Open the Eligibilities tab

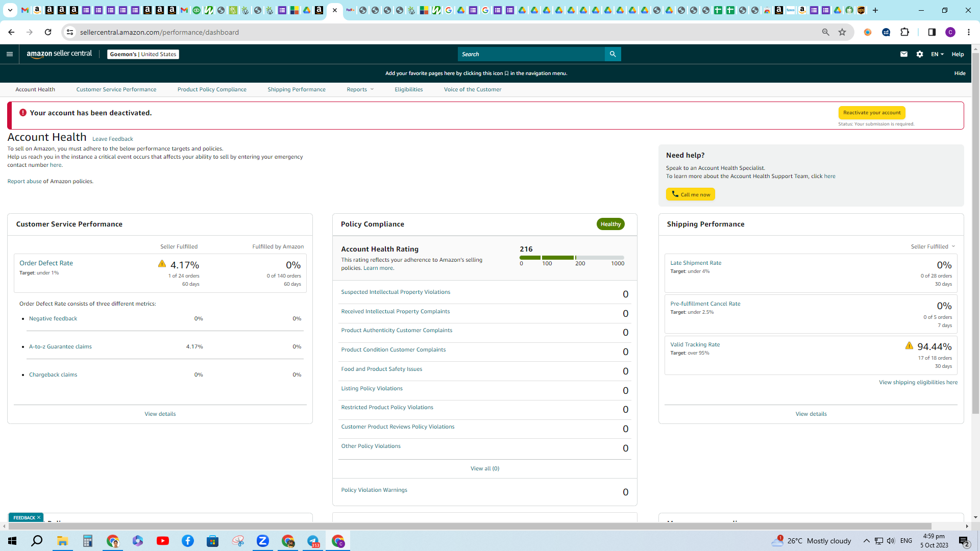click(409, 89)
